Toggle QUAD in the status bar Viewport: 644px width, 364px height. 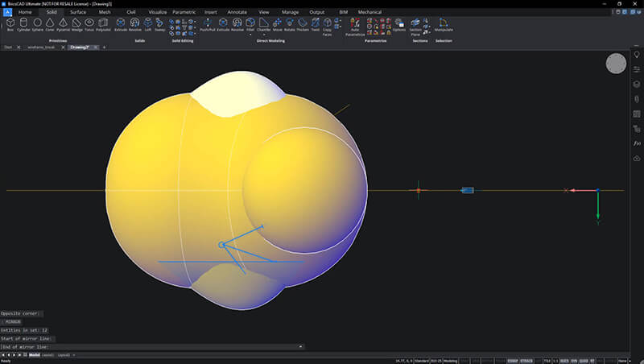coord(584,361)
